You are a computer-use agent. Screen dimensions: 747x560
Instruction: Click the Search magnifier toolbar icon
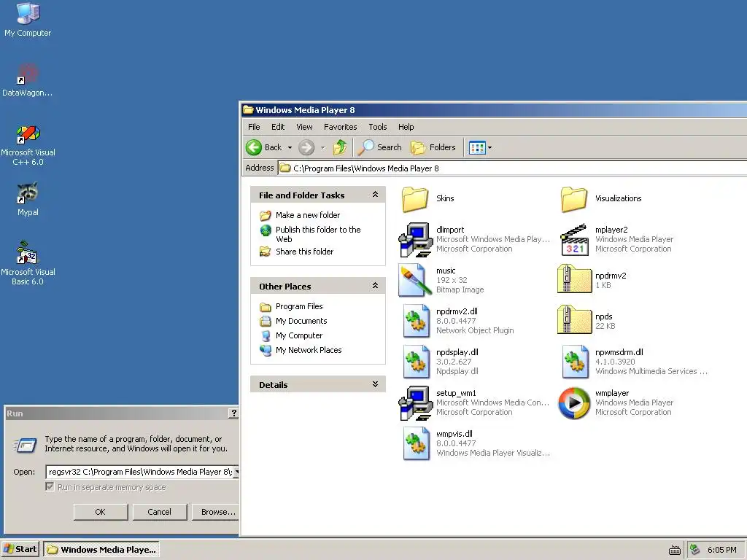click(x=366, y=147)
